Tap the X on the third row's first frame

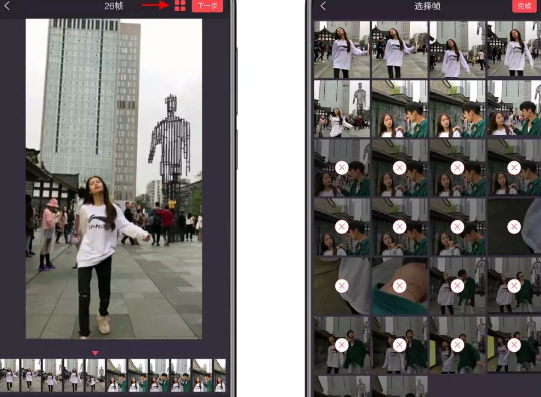pyautogui.click(x=342, y=168)
